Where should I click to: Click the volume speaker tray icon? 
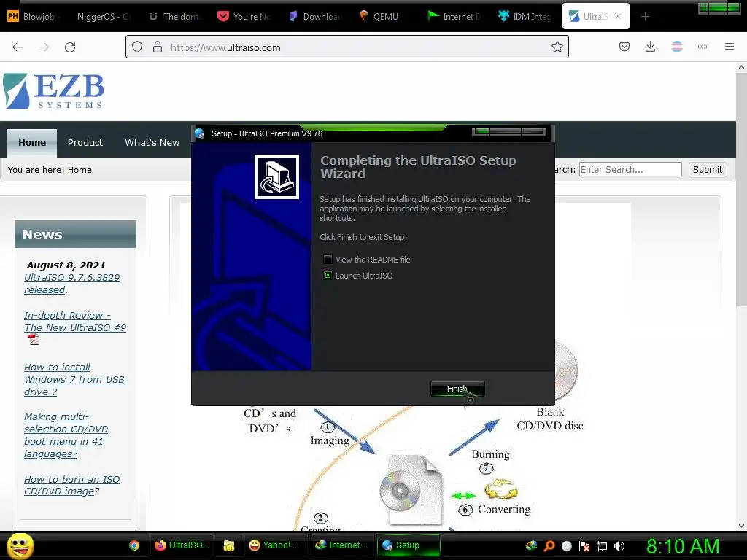[x=619, y=545]
